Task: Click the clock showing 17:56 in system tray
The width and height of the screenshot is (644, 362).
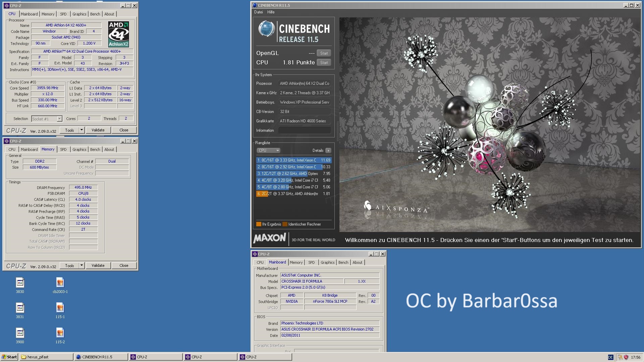Action: pos(635,357)
